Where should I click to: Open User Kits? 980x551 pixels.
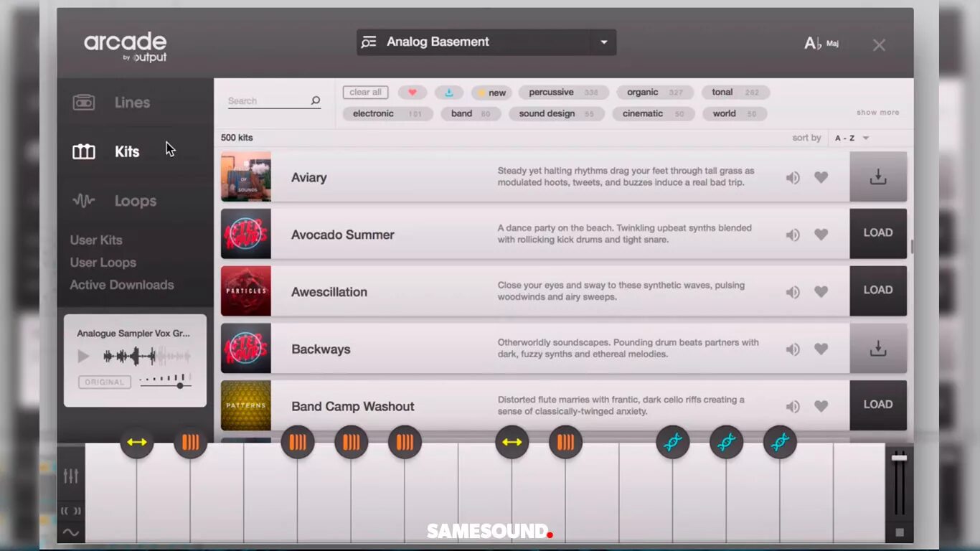coord(96,240)
